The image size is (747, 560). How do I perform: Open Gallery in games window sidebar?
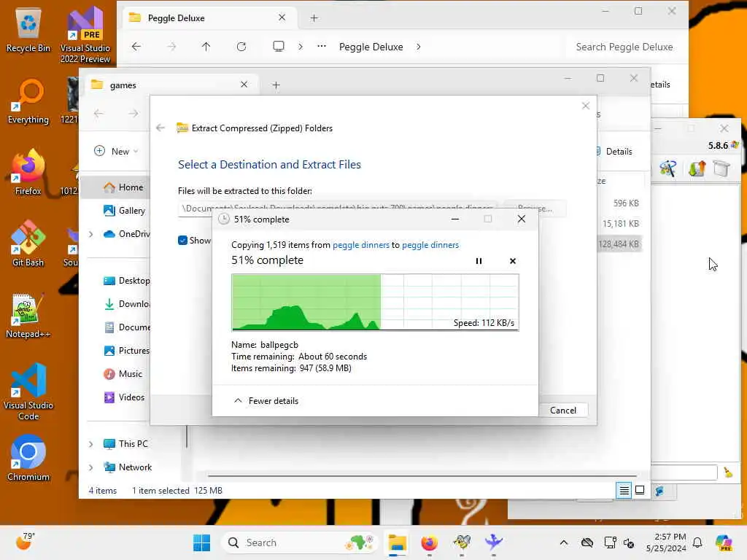click(124, 211)
